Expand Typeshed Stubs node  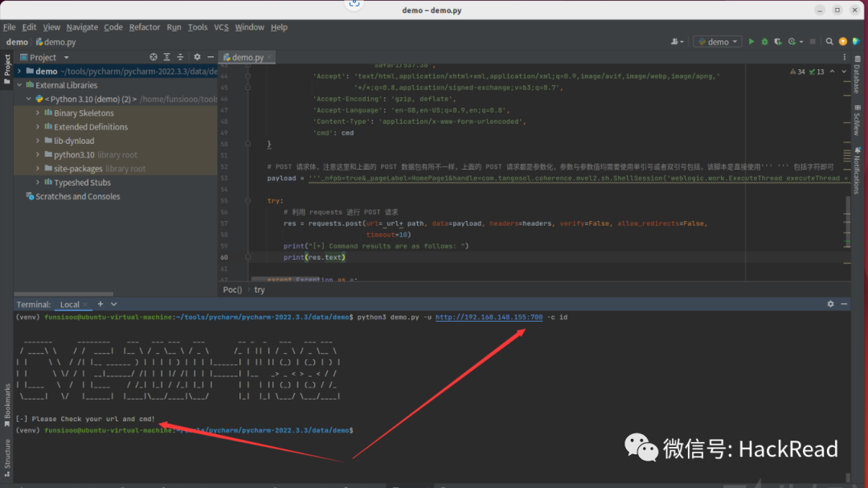[x=38, y=182]
